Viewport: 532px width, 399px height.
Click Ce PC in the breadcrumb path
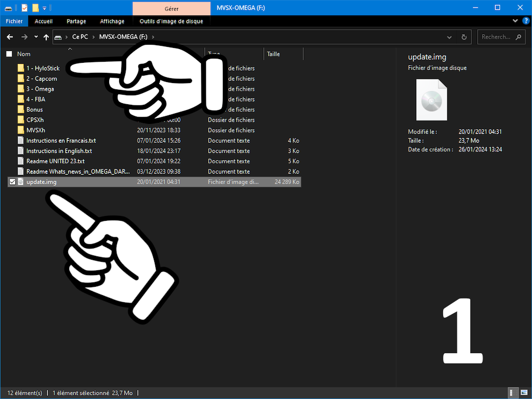(x=80, y=37)
